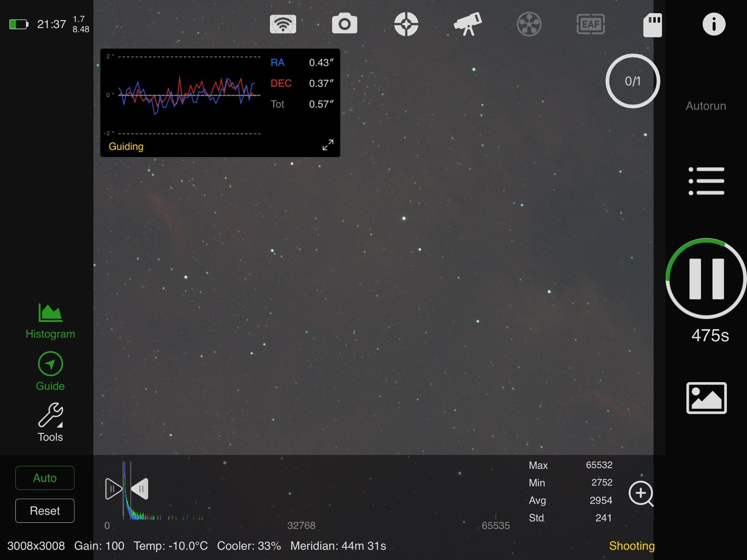Expand the Tools menu
This screenshot has width=747, height=560.
tap(50, 422)
